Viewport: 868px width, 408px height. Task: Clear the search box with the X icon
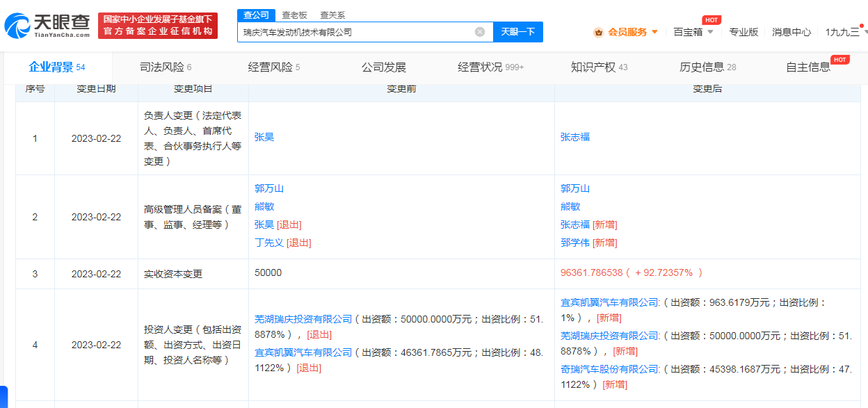coord(480,32)
